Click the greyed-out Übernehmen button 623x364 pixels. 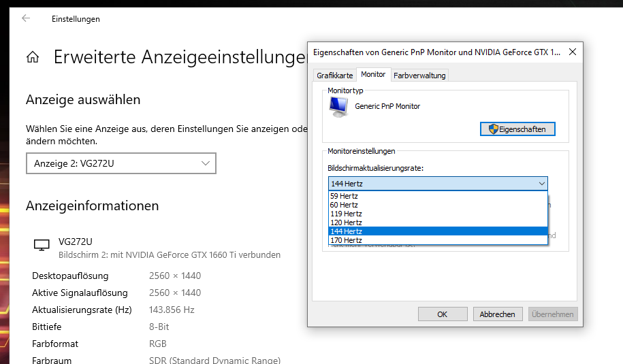point(553,314)
